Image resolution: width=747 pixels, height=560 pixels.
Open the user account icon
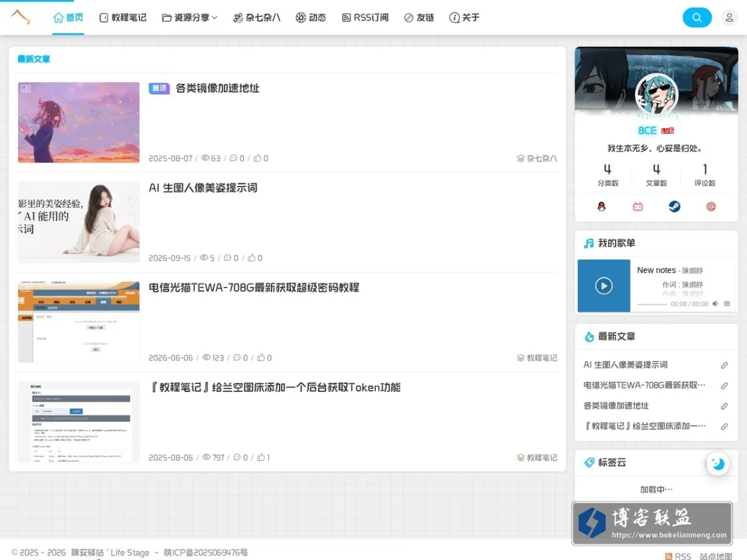pos(729,17)
